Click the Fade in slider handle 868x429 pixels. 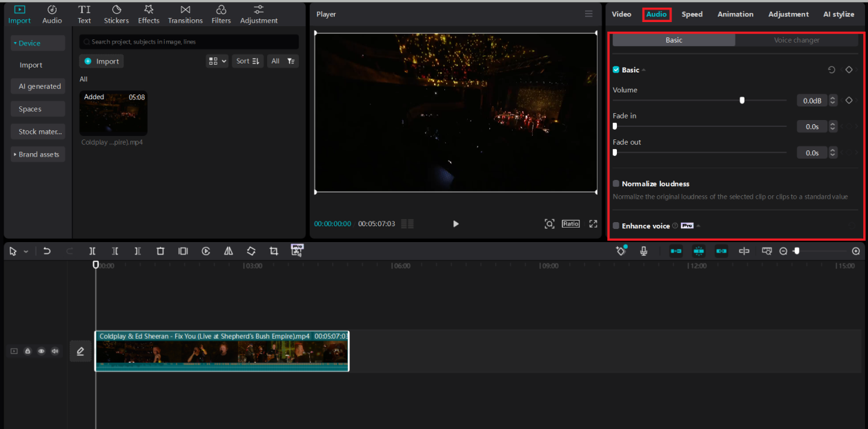(x=615, y=126)
